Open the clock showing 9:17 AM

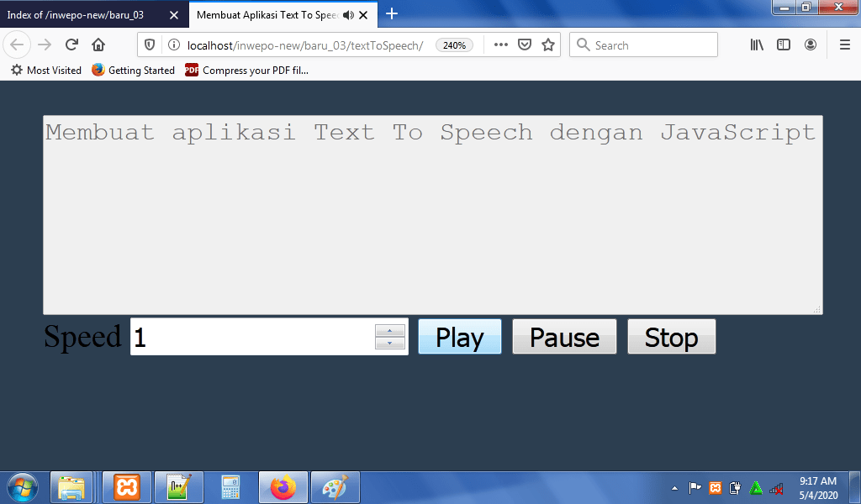click(x=818, y=487)
